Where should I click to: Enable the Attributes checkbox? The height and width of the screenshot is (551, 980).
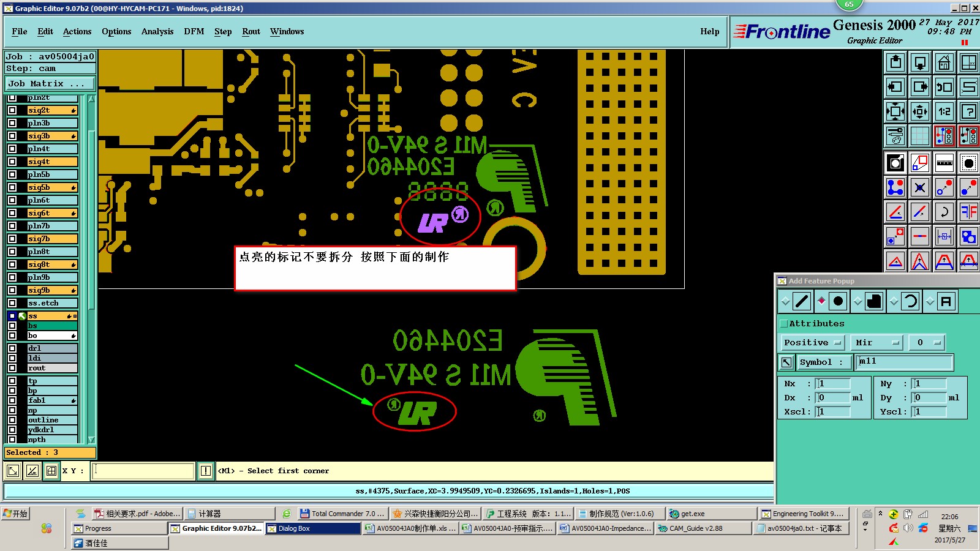coord(783,324)
